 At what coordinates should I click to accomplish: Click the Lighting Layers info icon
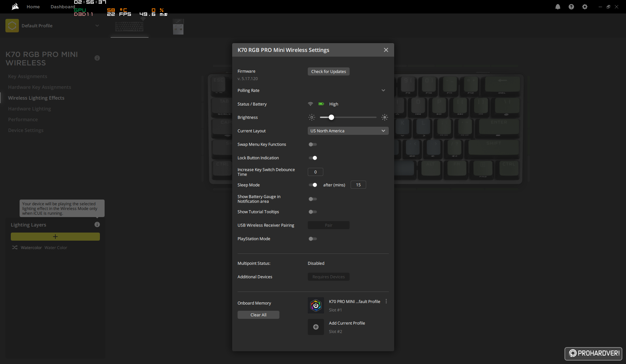97,224
